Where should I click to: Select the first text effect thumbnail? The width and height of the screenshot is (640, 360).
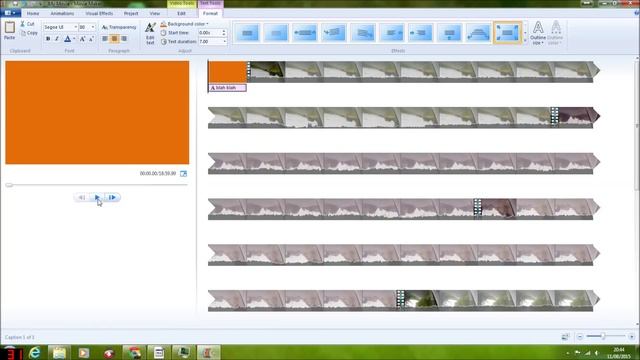click(x=247, y=33)
